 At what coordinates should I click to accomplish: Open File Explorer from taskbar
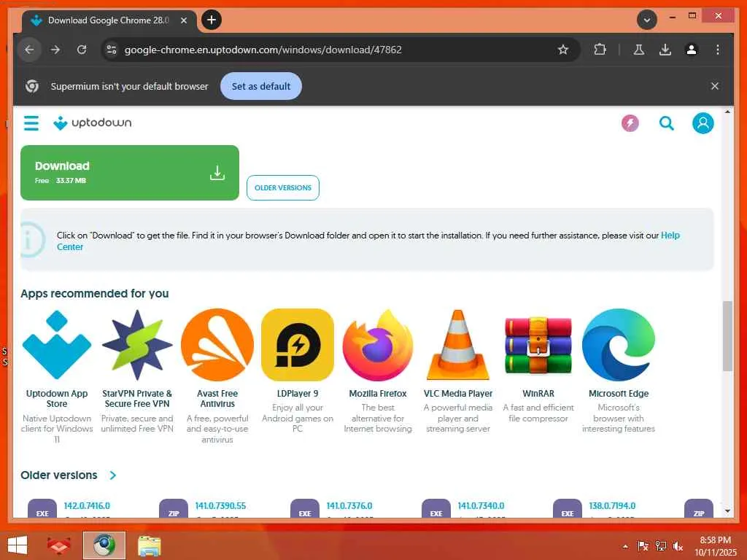point(150,545)
